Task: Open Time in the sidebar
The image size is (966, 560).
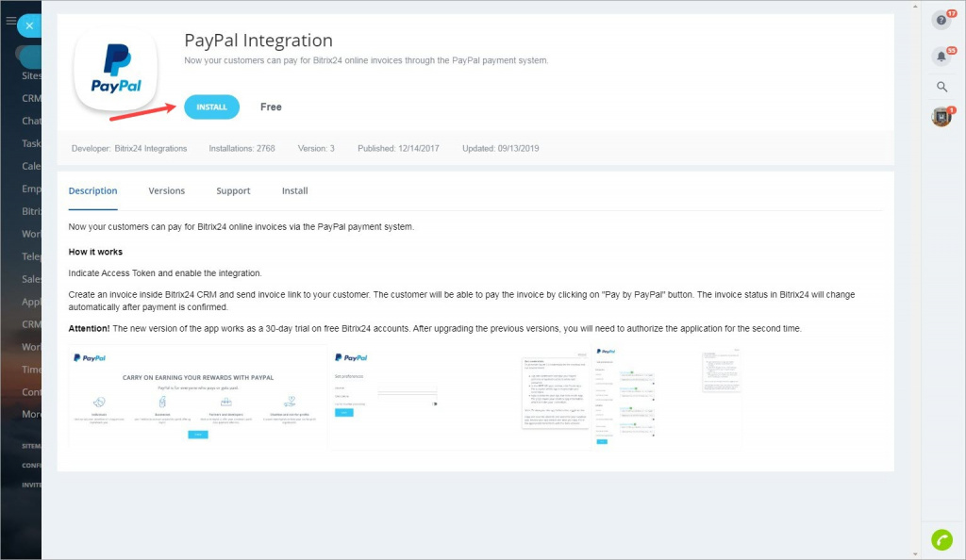Action: (x=31, y=370)
